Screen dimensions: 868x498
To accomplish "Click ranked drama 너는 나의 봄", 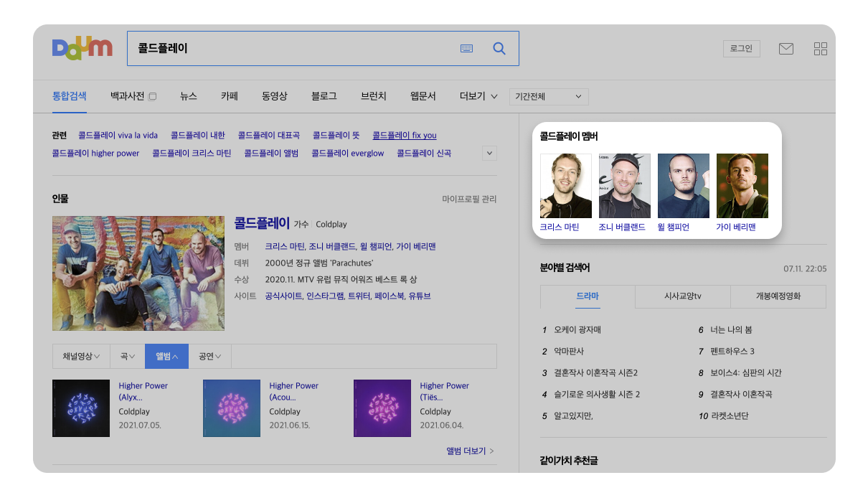I will click(x=731, y=330).
